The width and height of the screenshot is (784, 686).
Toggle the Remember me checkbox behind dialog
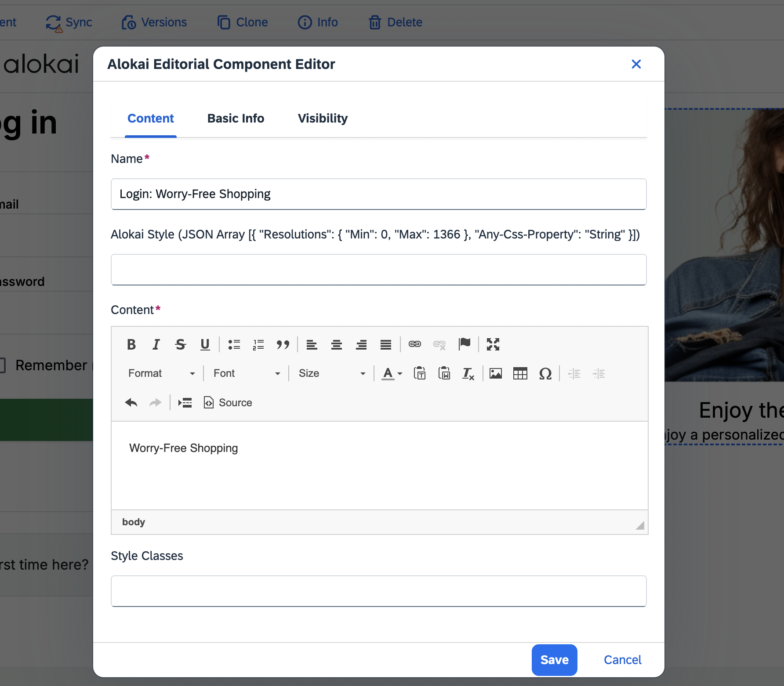pyautogui.click(x=2, y=365)
